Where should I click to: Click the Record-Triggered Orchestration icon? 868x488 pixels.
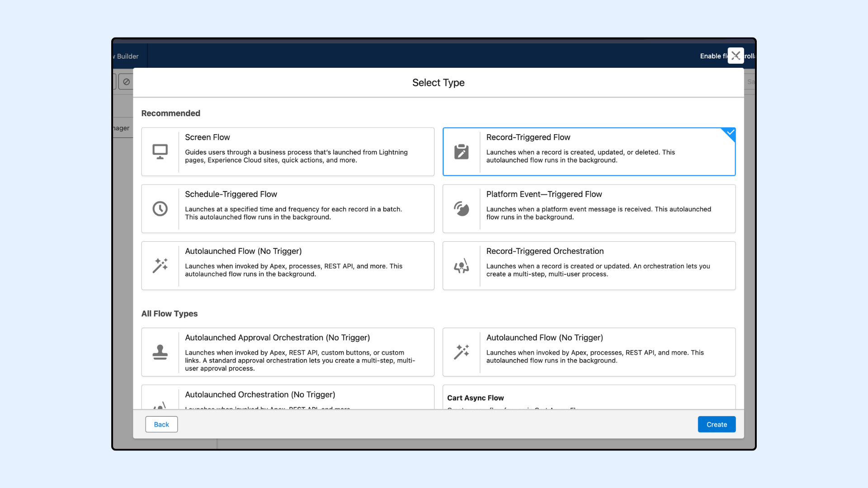tap(461, 266)
